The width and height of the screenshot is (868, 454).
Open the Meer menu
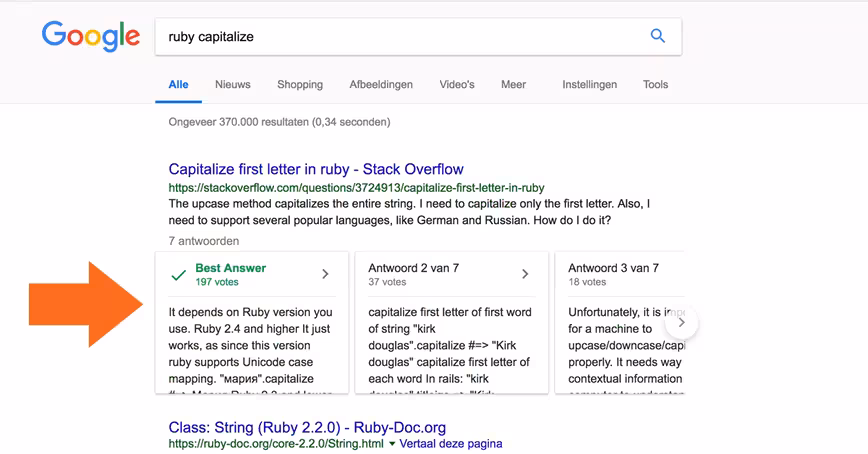[513, 85]
